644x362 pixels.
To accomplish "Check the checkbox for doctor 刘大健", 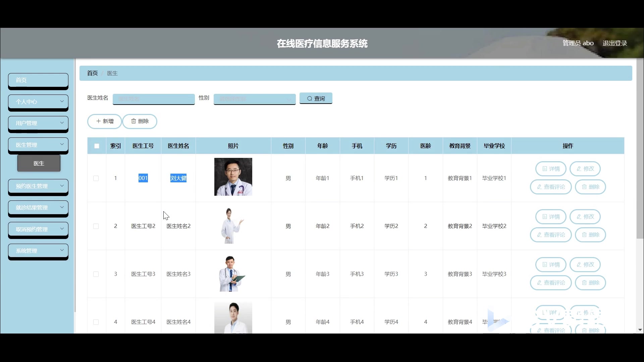I will tap(96, 178).
